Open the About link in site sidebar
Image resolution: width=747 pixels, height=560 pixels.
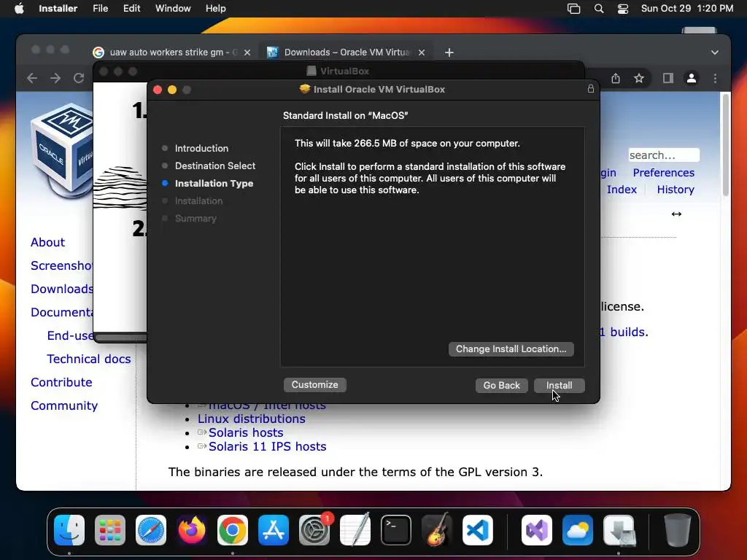click(x=47, y=242)
